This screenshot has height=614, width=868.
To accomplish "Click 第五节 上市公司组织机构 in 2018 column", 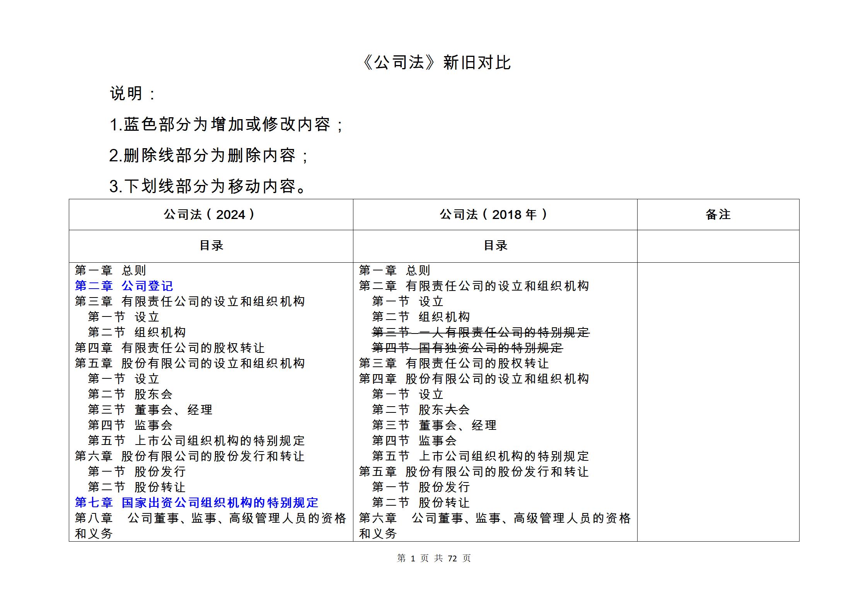I will pos(480,456).
